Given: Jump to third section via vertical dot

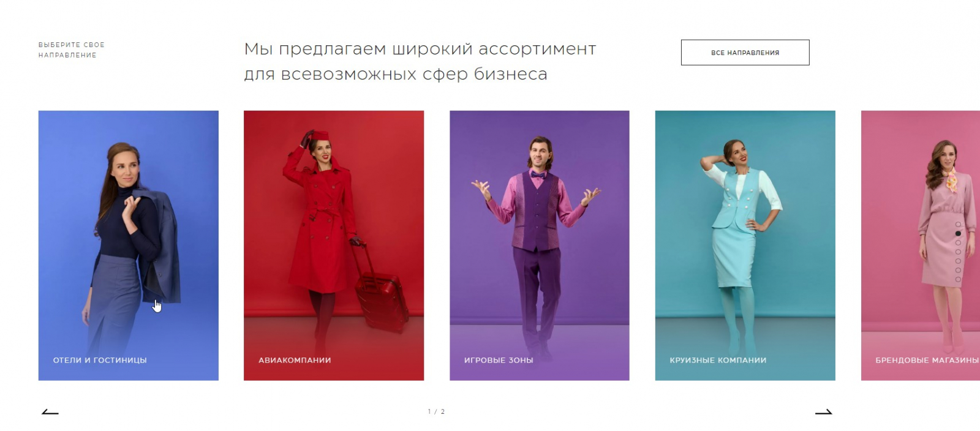Looking at the screenshot, I should coord(958,242).
